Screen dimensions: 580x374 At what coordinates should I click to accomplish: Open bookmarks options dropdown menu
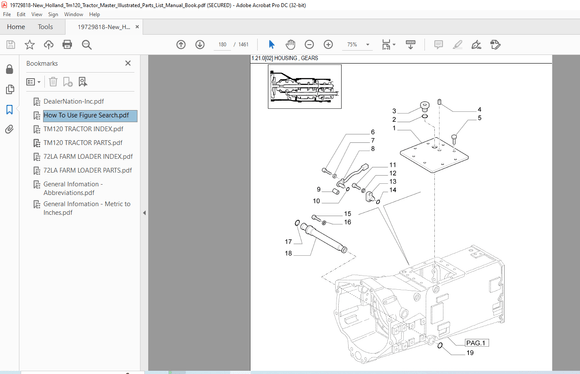[x=33, y=82]
